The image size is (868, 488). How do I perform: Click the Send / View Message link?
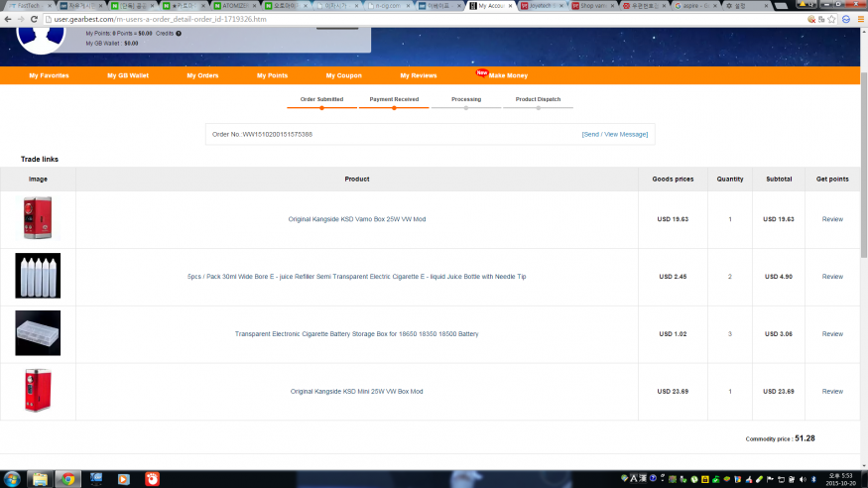point(614,135)
